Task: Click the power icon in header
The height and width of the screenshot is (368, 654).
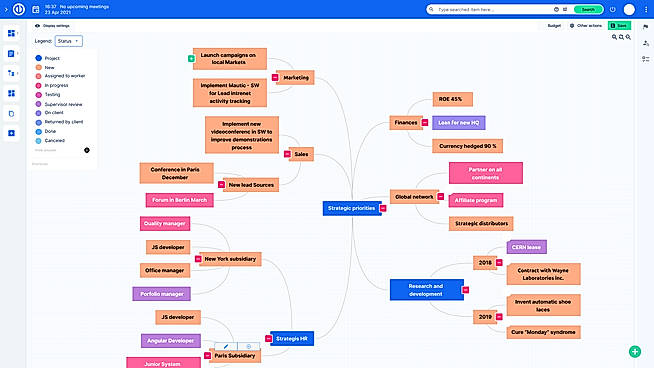Action: pyautogui.click(x=612, y=9)
